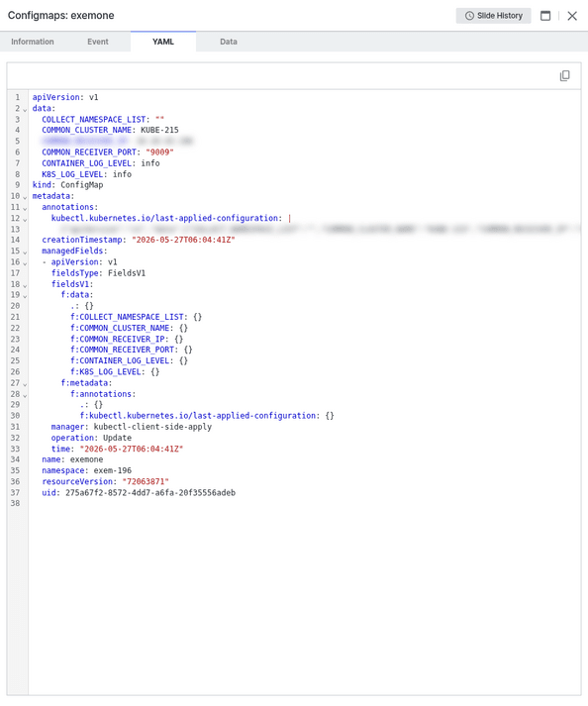Click the time value on line 33

132,449
